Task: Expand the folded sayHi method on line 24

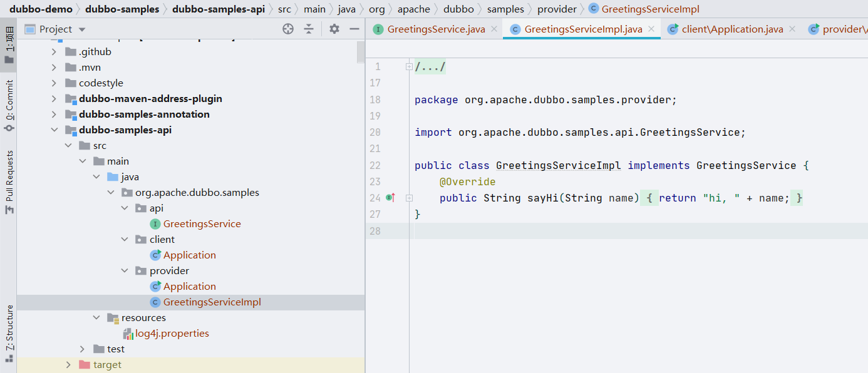Action: (409, 198)
